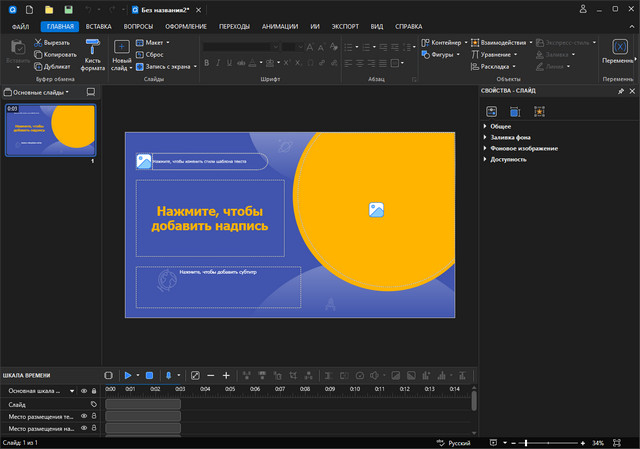
Task: Click the Variables icon in ribbon
Action: click(618, 46)
